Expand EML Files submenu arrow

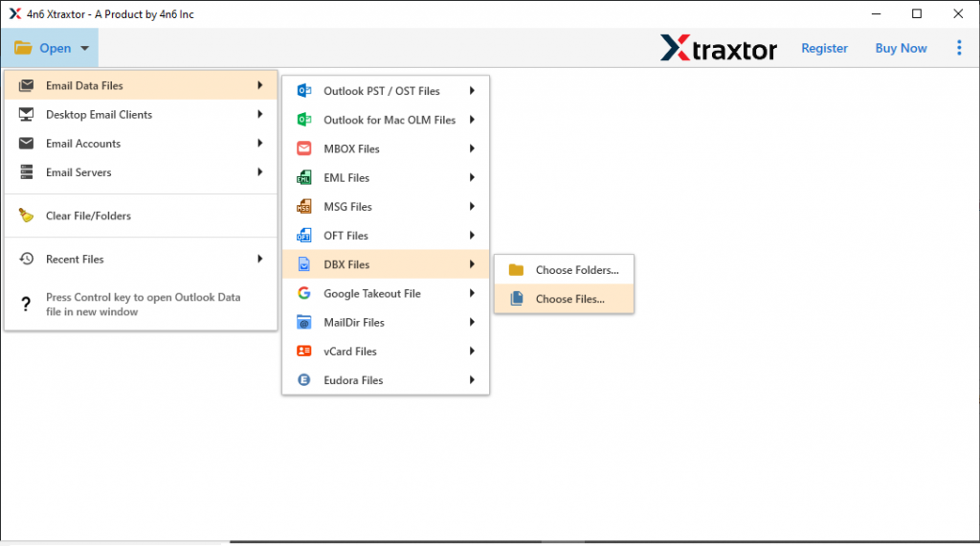click(472, 177)
